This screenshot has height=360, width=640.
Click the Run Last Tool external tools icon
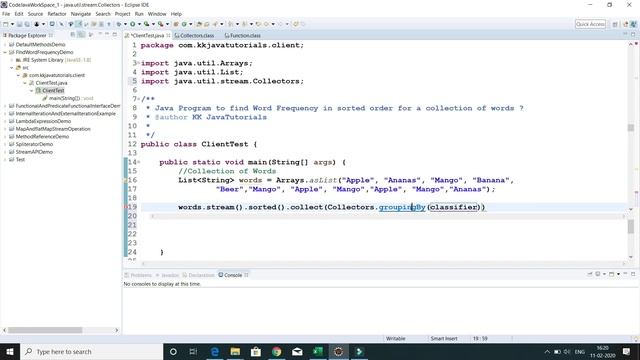point(160,24)
